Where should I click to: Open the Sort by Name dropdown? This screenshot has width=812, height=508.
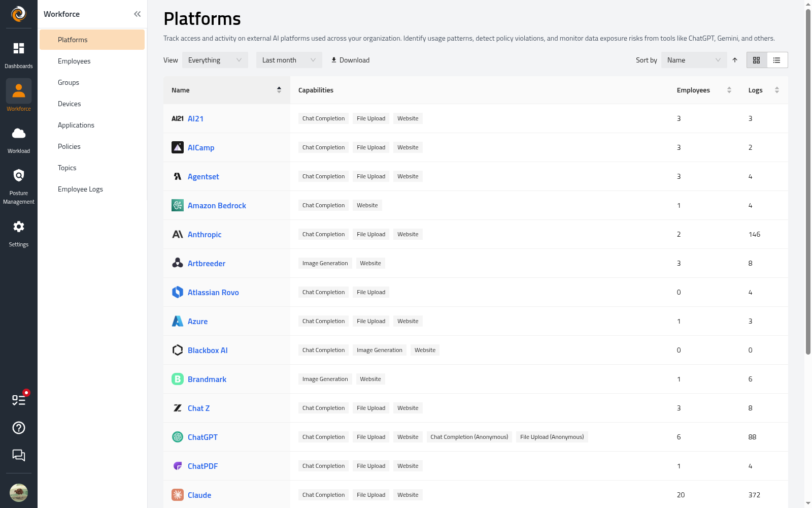pos(694,60)
